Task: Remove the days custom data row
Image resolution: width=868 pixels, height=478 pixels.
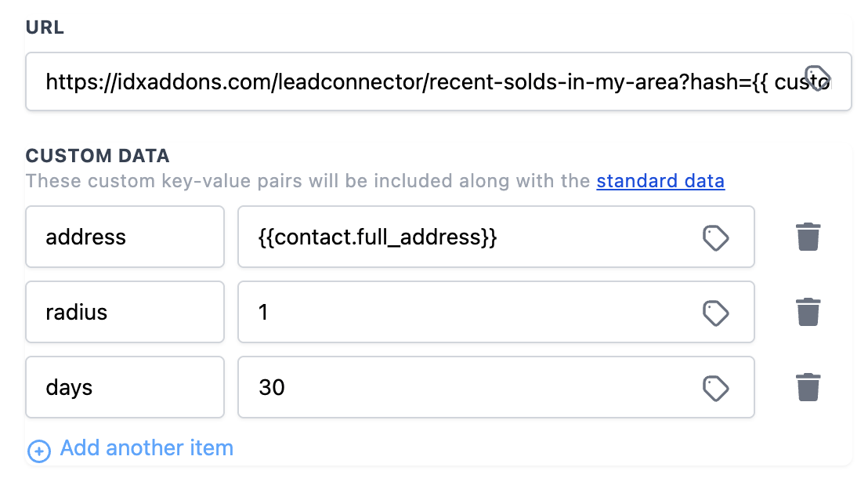Action: (x=808, y=387)
